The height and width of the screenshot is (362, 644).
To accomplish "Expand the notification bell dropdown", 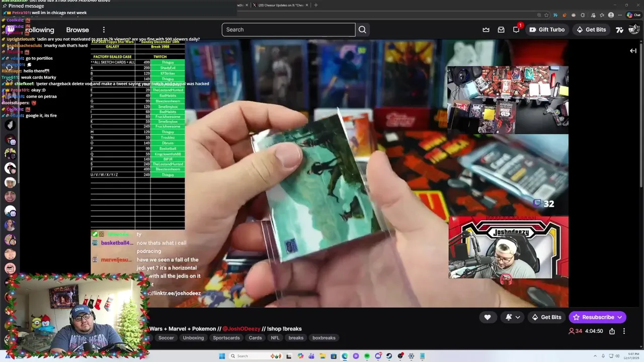I will click(x=518, y=317).
